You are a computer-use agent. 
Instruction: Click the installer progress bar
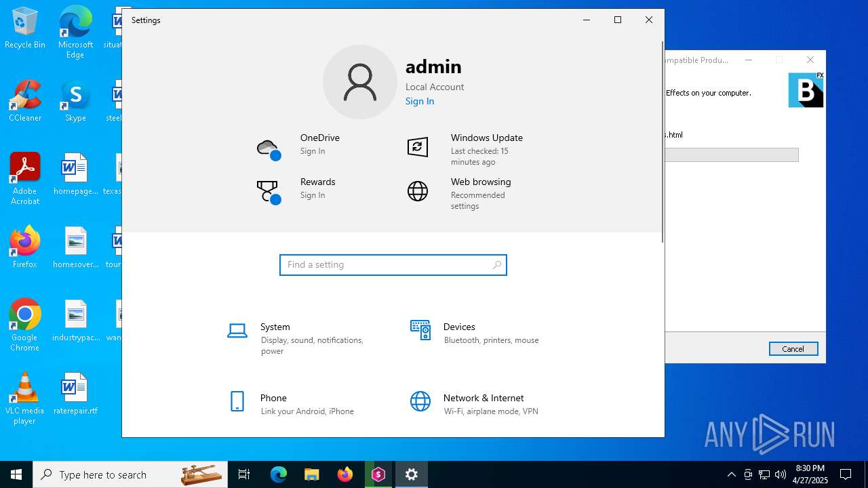click(731, 155)
